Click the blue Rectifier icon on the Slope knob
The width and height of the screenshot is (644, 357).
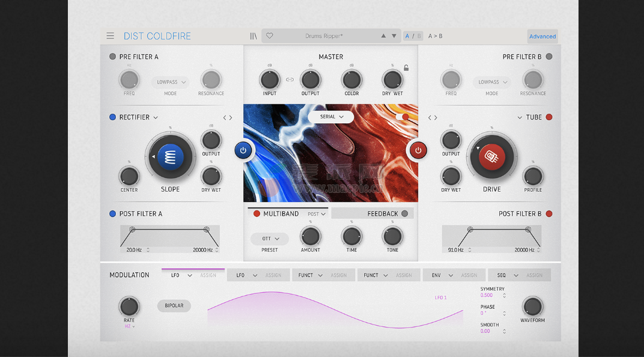(x=170, y=156)
